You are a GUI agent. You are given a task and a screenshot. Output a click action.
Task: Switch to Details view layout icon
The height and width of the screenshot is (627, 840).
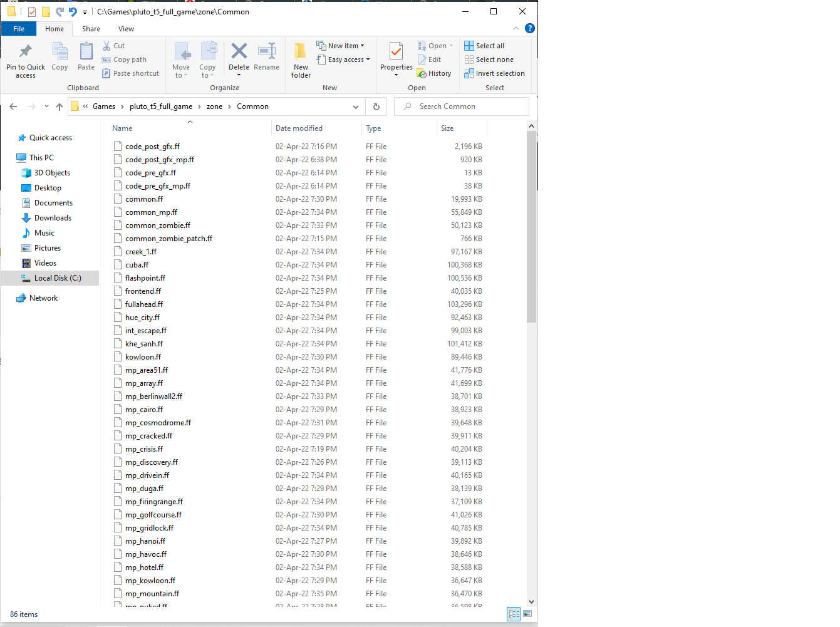(514, 614)
